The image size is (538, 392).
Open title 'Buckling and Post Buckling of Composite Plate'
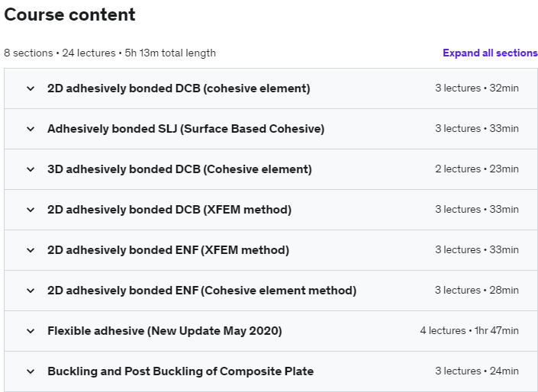point(180,371)
